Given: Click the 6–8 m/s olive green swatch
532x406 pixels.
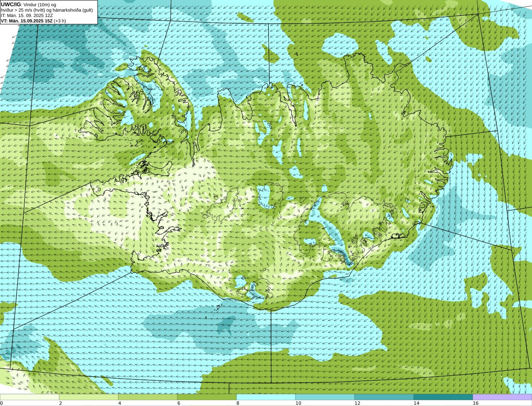Looking at the screenshot, I should (207, 397).
